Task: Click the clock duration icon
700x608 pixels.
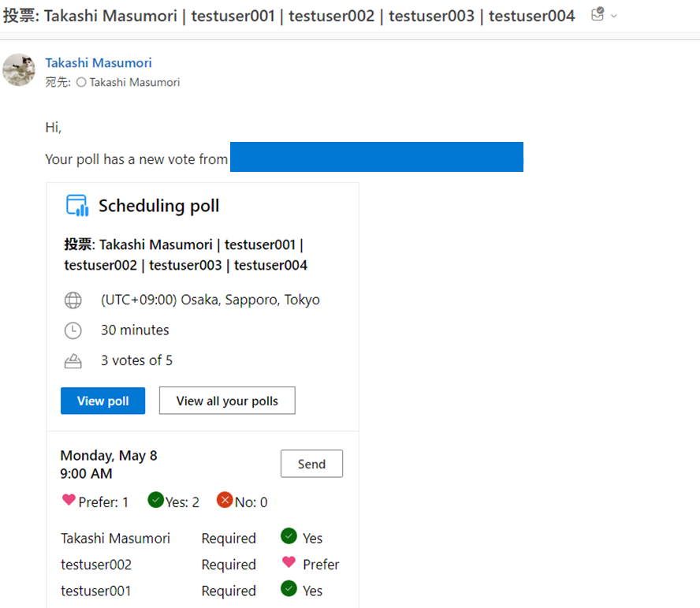Action: pyautogui.click(x=73, y=330)
